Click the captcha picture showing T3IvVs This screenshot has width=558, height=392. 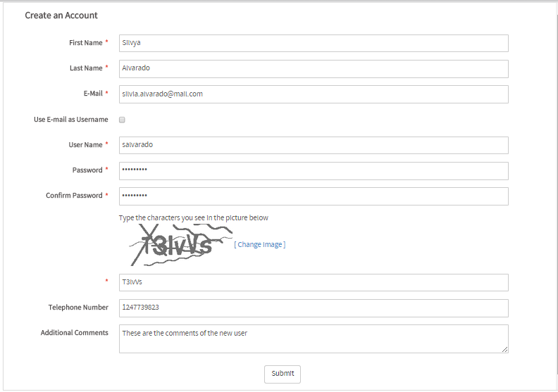tap(177, 245)
